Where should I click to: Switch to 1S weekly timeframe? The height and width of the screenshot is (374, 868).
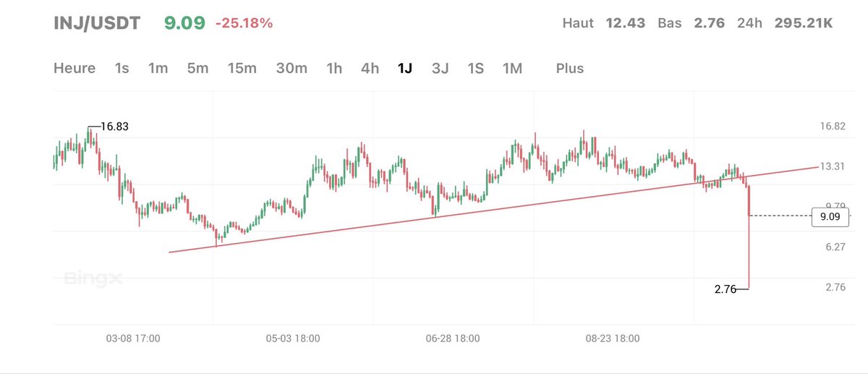tap(475, 69)
